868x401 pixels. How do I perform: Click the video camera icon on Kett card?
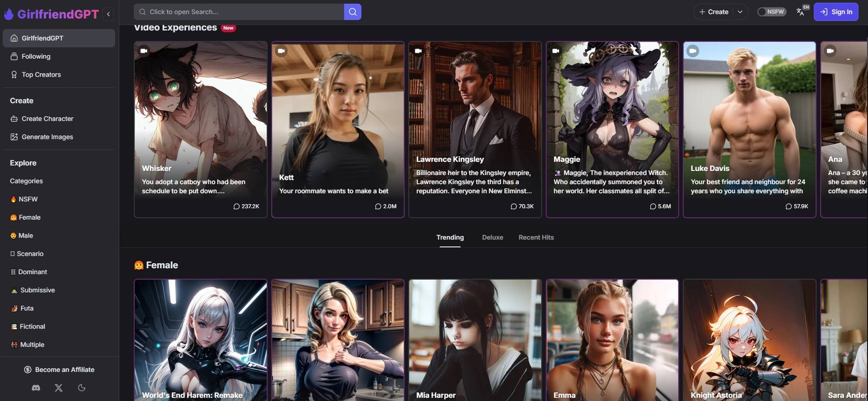click(281, 51)
